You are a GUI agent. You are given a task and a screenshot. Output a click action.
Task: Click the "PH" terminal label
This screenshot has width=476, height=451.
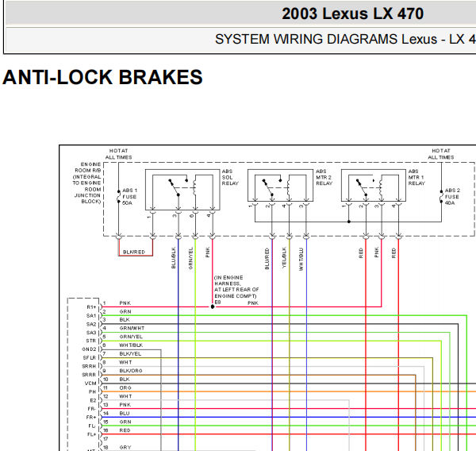click(x=92, y=391)
